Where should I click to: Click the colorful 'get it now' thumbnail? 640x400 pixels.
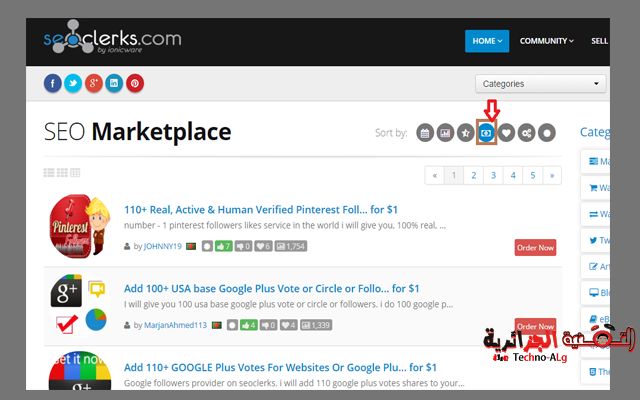tap(80, 371)
